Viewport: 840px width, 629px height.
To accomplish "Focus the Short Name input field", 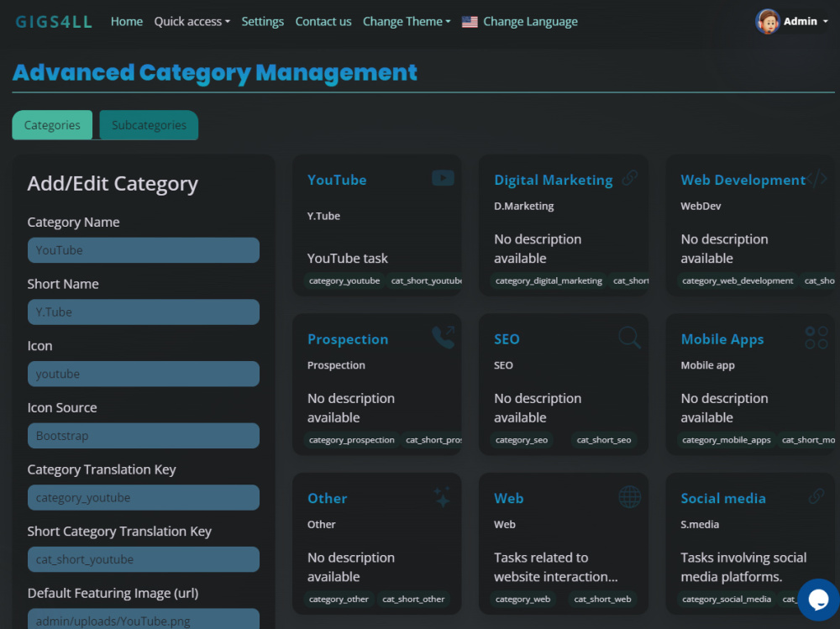I will (x=144, y=312).
